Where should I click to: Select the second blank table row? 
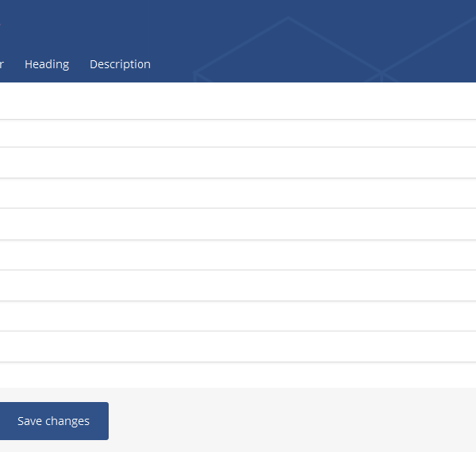[x=238, y=133]
